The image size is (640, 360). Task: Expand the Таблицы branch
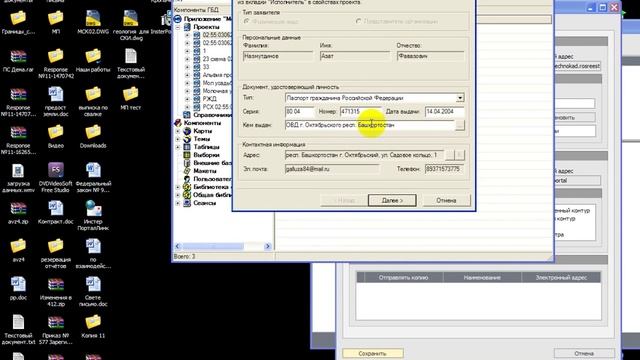[x=178, y=147]
